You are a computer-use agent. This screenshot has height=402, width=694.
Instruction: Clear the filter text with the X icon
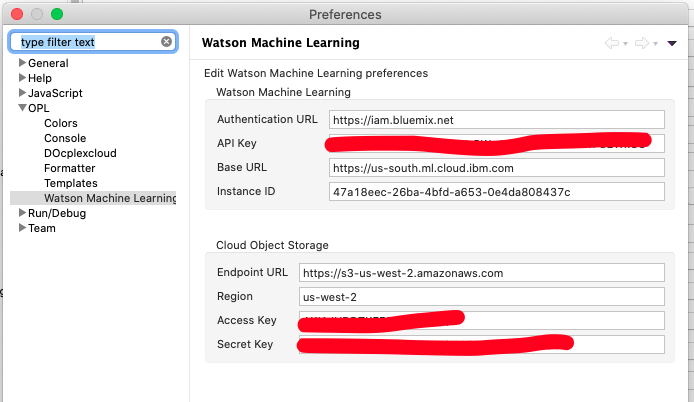click(x=166, y=42)
